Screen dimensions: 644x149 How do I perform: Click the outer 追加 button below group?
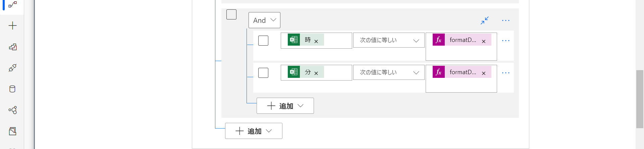pos(254,131)
